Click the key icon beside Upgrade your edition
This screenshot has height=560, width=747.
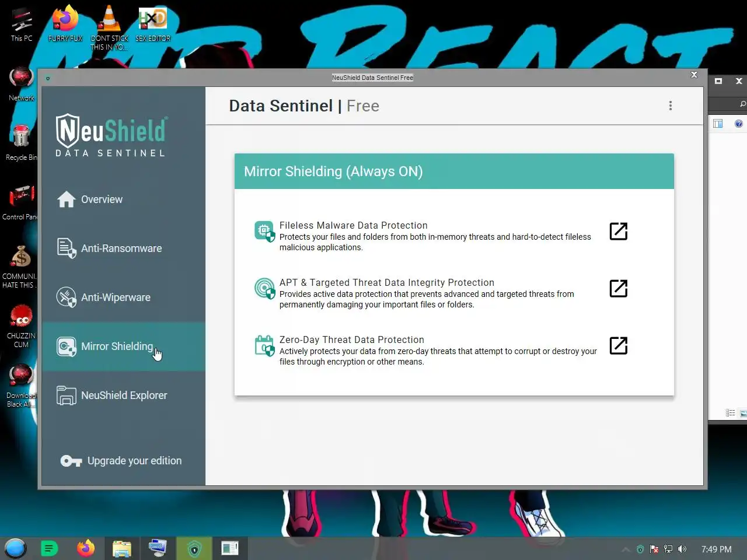point(71,461)
